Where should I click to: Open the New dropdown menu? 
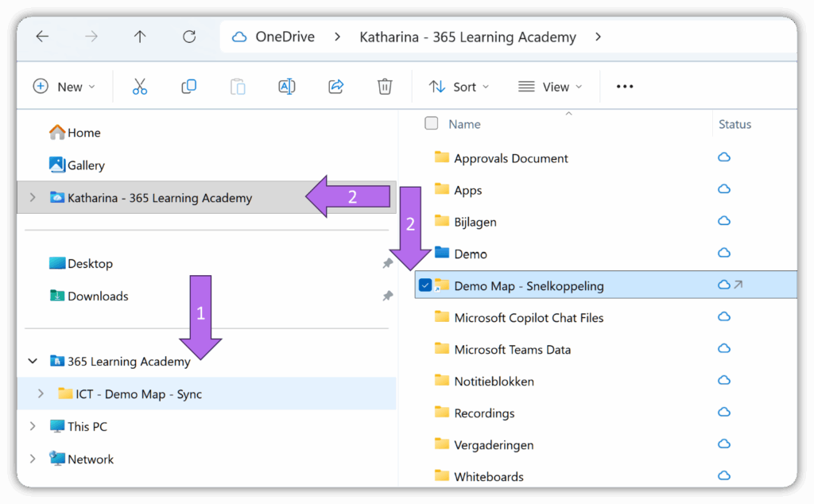(x=64, y=87)
